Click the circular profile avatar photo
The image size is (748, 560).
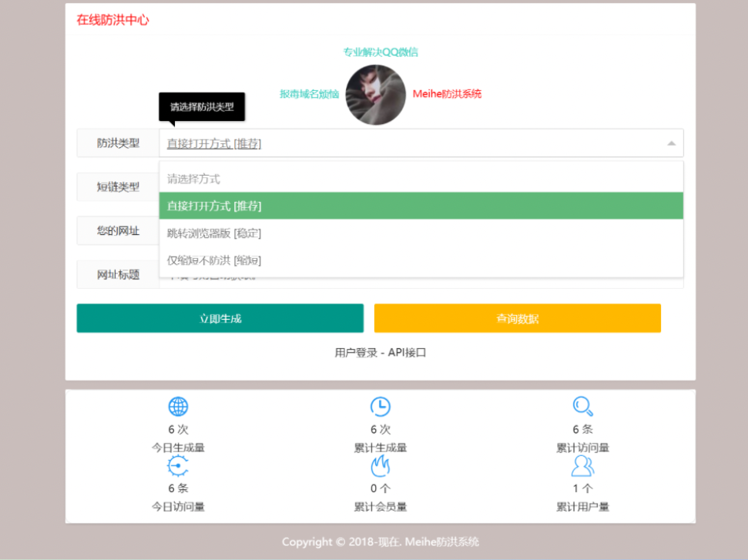click(375, 95)
